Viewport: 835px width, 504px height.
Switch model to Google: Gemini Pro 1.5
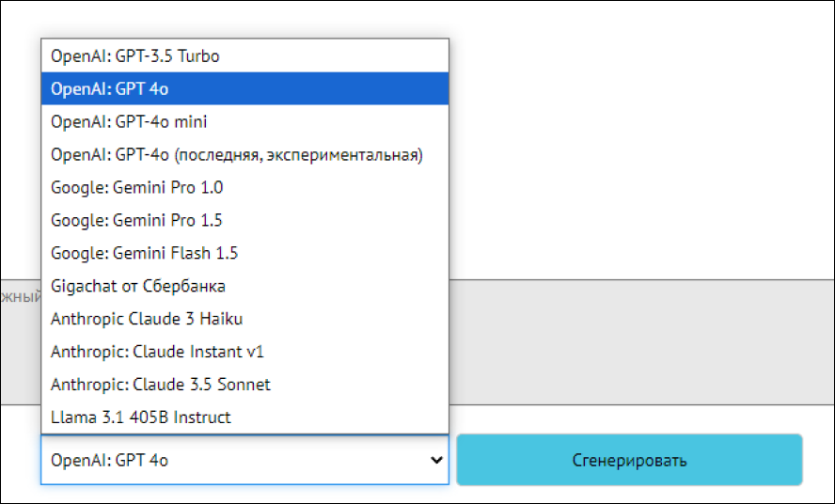[137, 221]
